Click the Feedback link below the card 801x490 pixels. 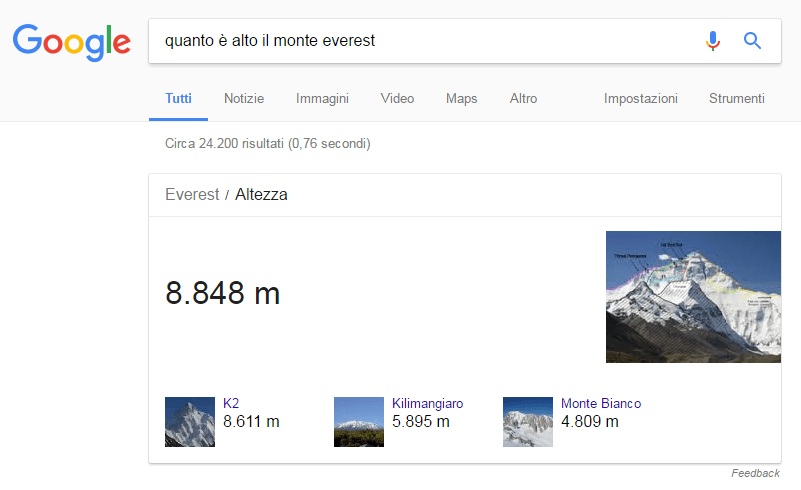pyautogui.click(x=756, y=473)
